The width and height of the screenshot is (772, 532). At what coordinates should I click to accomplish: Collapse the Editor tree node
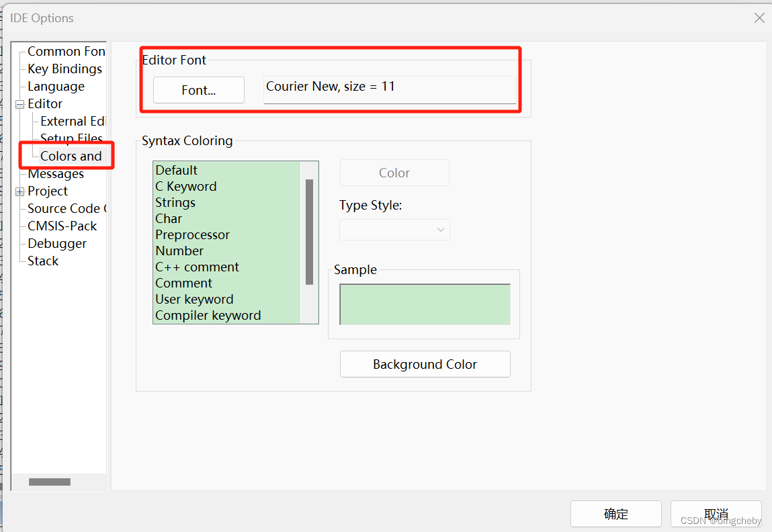tap(19, 104)
